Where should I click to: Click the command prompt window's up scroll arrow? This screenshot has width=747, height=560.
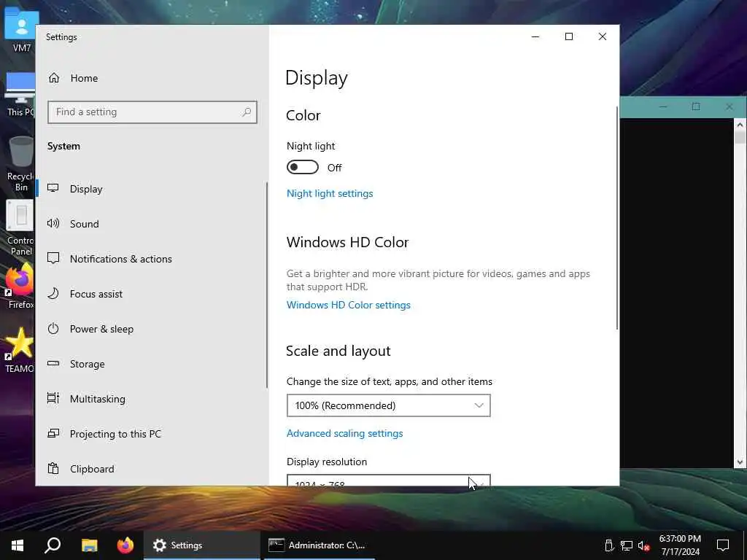[740, 125]
